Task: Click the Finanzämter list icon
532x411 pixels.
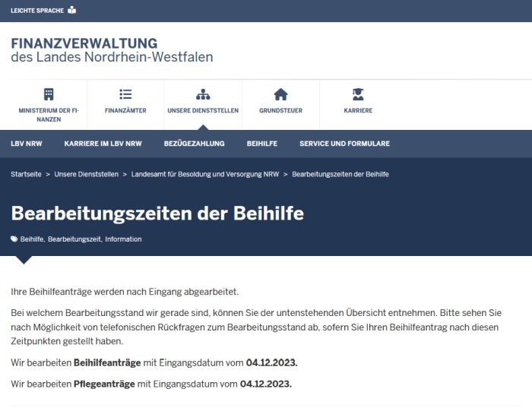Action: click(x=125, y=94)
